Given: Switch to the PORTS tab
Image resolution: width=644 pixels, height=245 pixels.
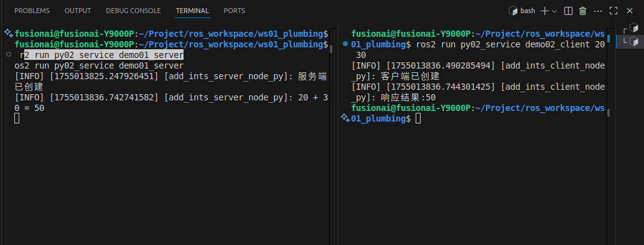Looking at the screenshot, I should 235,11.
